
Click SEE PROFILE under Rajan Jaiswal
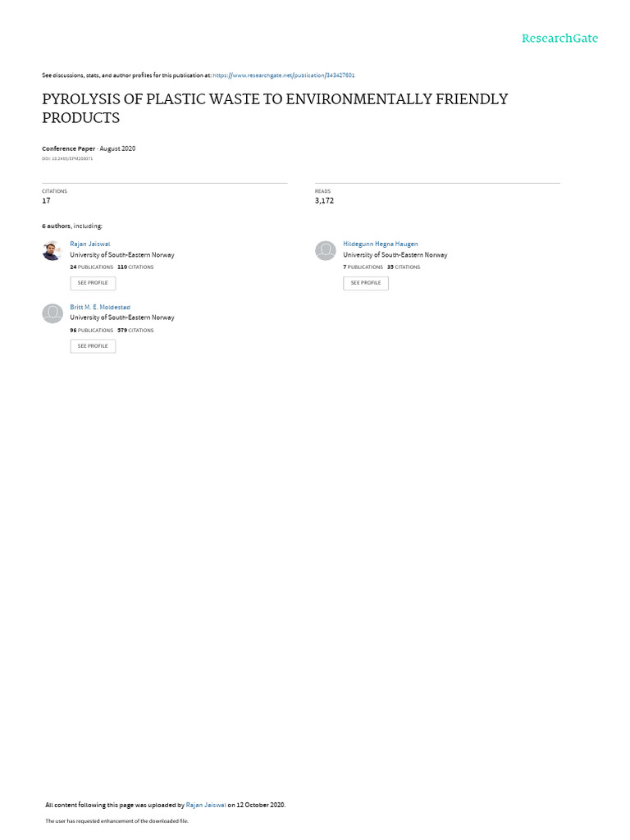(93, 283)
